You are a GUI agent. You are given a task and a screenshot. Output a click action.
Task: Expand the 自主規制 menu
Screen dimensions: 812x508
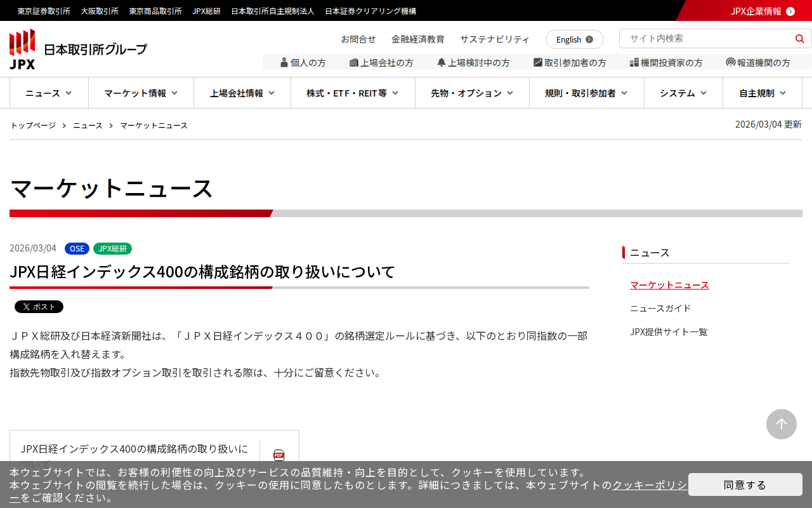click(763, 93)
